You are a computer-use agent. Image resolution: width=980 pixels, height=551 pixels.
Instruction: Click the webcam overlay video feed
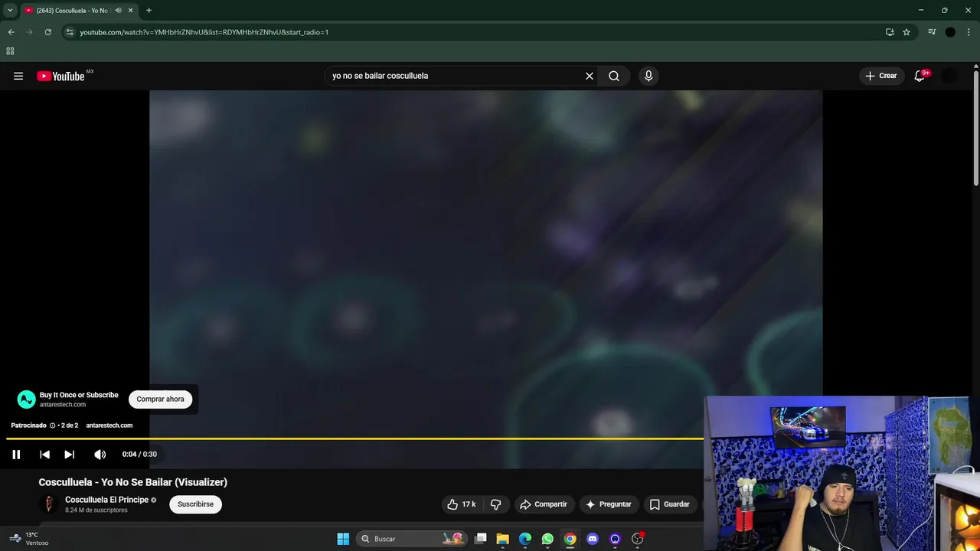[842, 473]
